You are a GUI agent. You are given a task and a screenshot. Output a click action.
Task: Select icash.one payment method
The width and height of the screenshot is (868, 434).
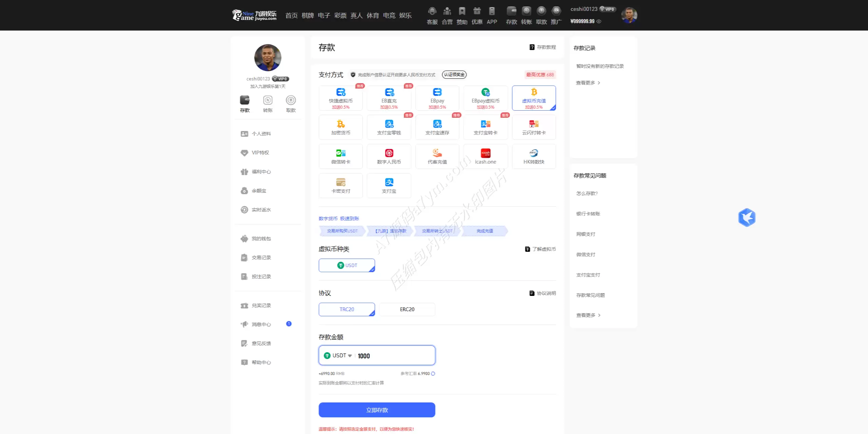(485, 156)
